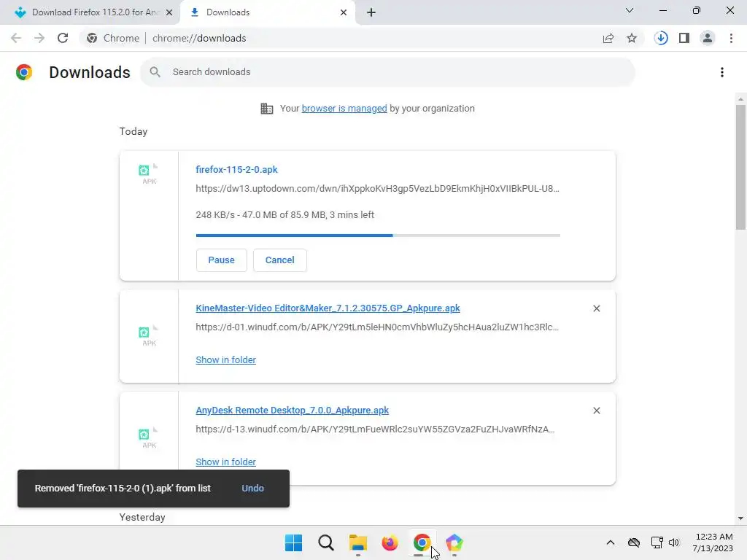
Task: Show AnyDesk apk in folder
Action: [x=226, y=462]
